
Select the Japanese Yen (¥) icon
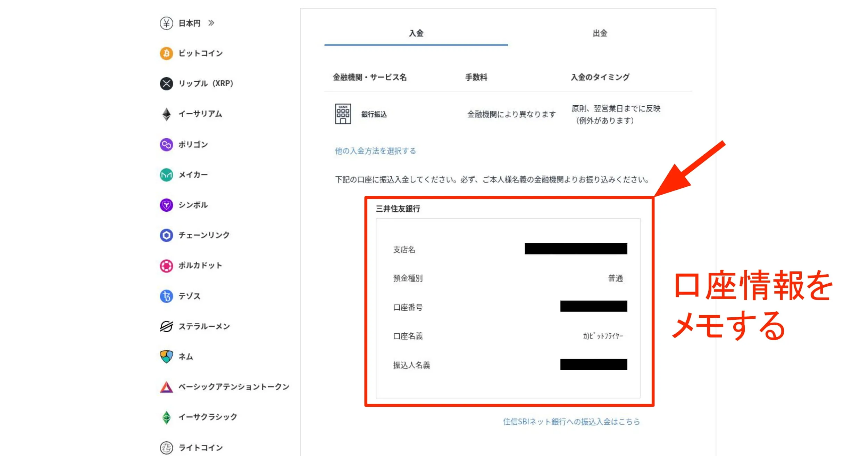(x=167, y=23)
